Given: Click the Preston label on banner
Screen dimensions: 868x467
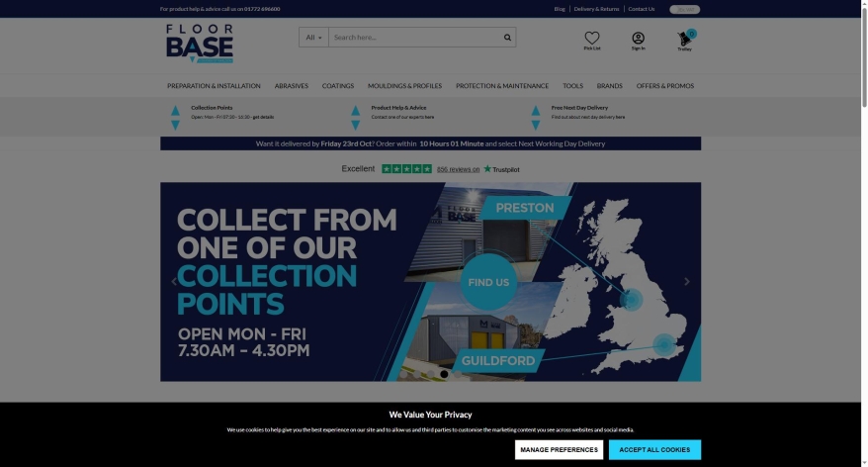Looking at the screenshot, I should point(525,208).
